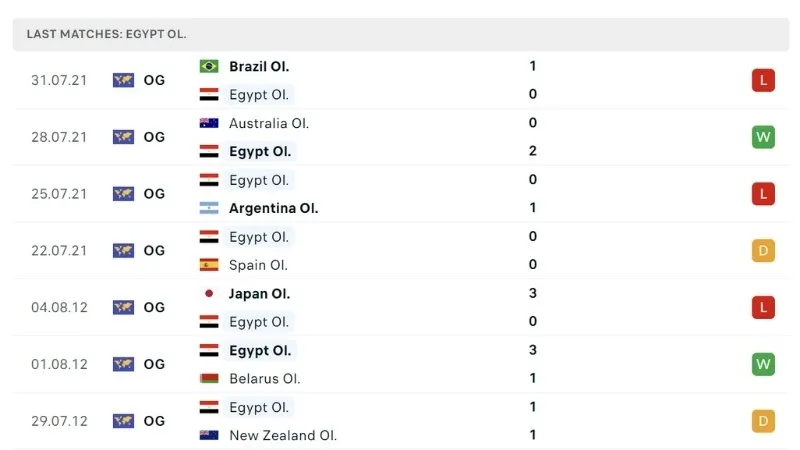Click the Belarus flag icon
Viewport: 800px width, 450px height.
click(209, 379)
